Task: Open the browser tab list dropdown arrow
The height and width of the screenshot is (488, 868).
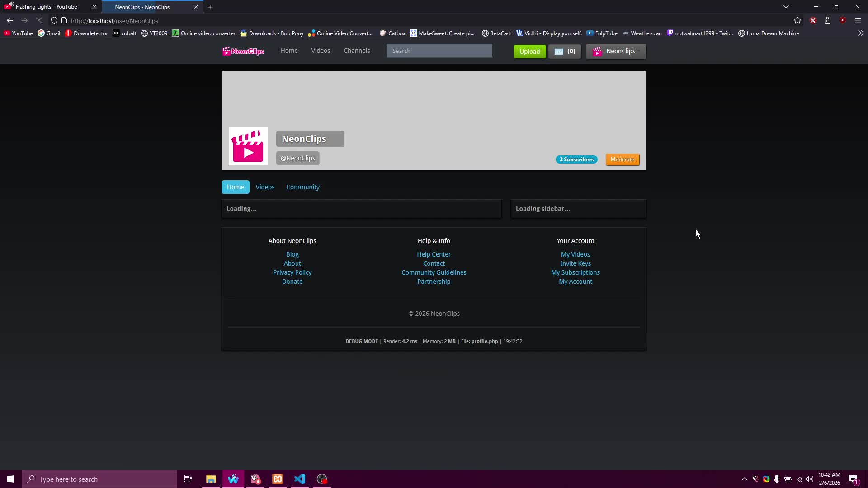Action: [786, 6]
